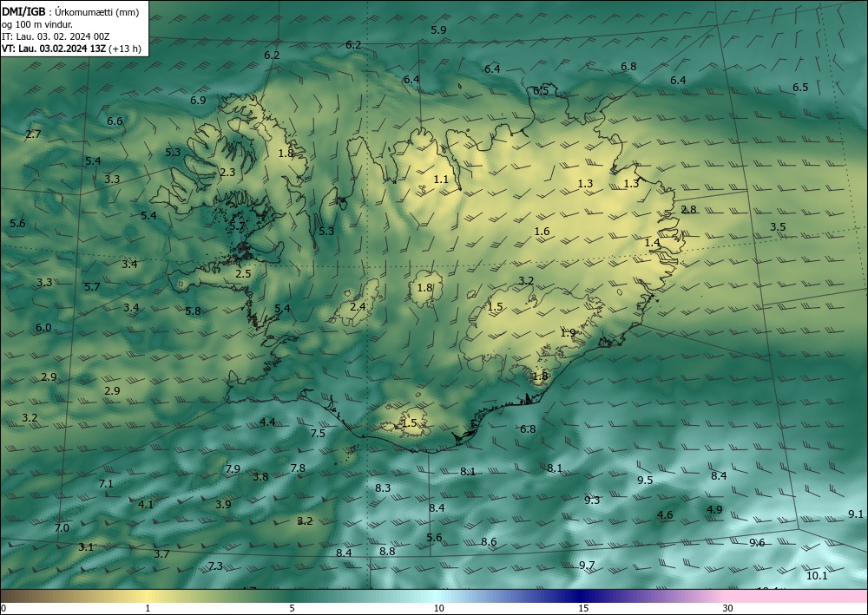Screen dimensions: 868x615
Task: Click the "9.7" value label
Action: 587,565
